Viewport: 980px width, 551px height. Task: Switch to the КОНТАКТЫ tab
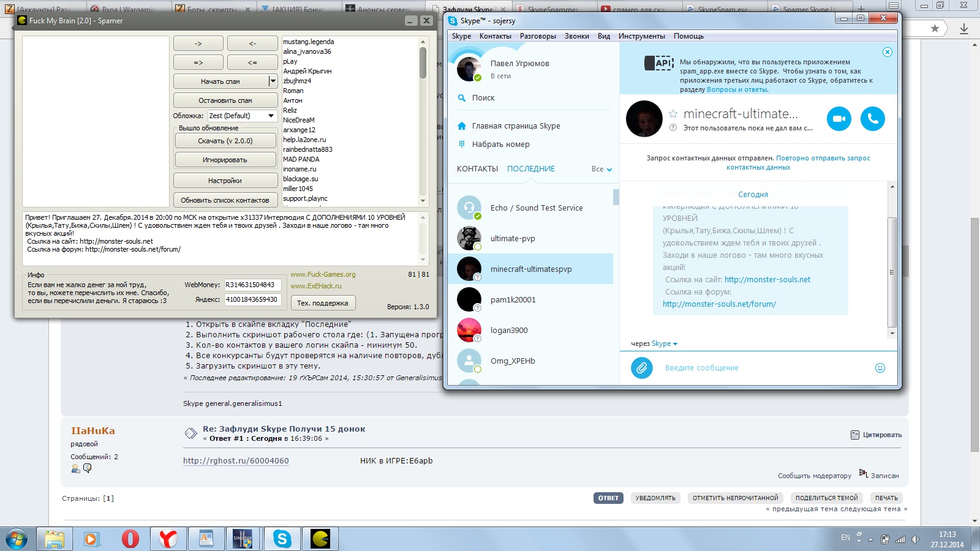pos(477,169)
